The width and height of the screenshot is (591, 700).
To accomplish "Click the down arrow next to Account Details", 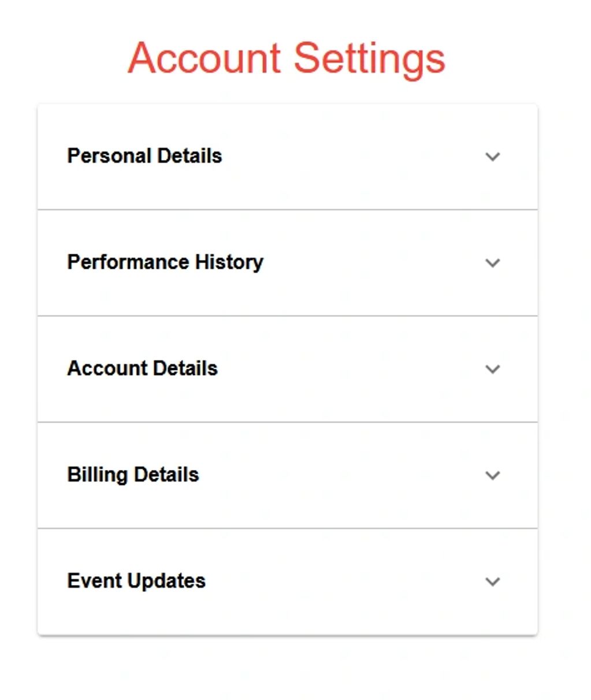I will (x=492, y=369).
